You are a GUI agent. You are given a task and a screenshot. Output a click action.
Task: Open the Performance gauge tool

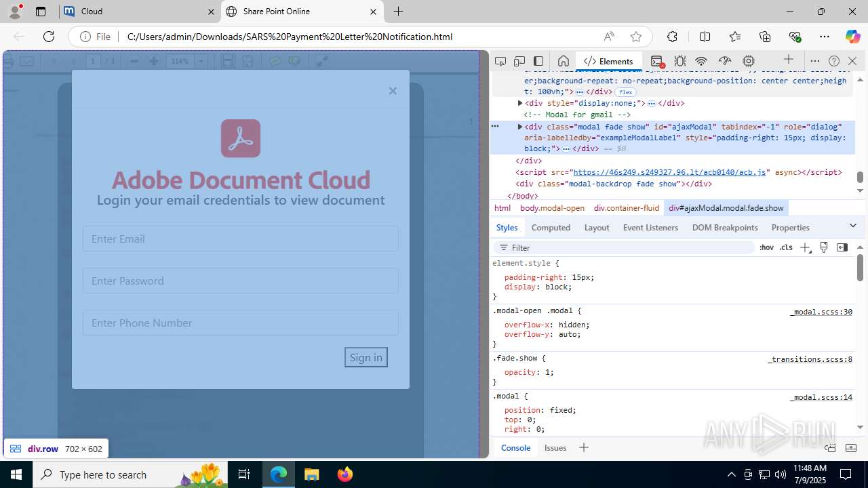click(x=725, y=61)
